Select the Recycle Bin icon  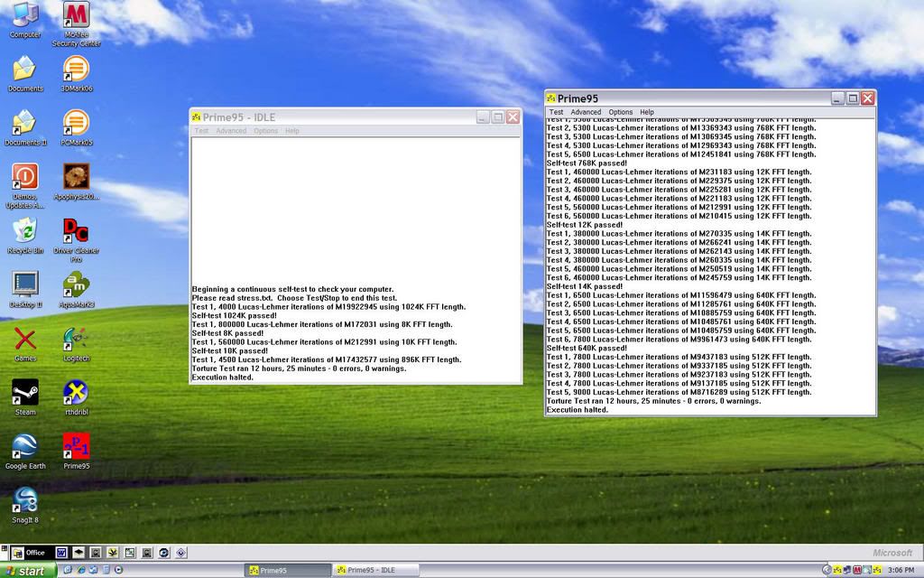coord(25,236)
